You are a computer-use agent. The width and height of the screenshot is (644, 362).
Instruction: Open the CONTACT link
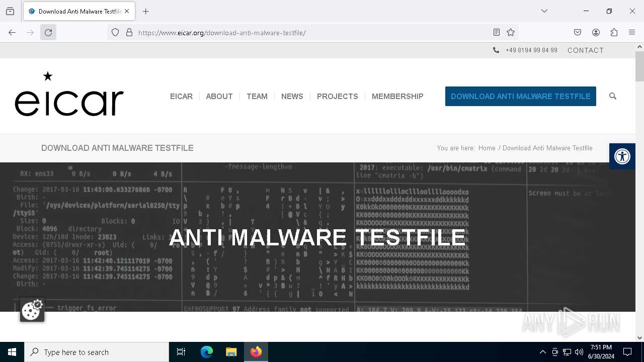(586, 50)
